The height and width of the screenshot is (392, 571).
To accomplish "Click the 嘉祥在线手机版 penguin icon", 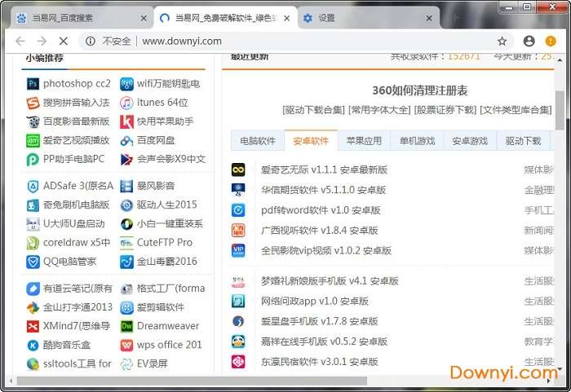I will [x=238, y=341].
